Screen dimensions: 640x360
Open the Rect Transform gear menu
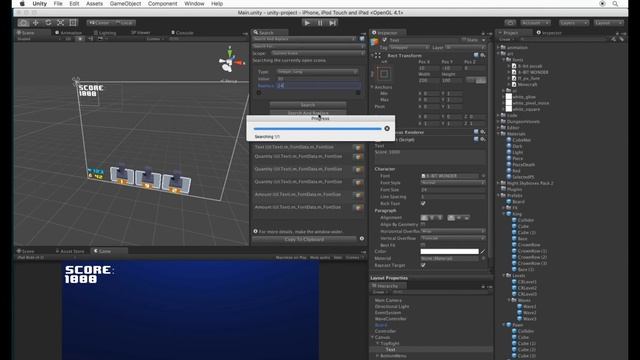coord(483,55)
